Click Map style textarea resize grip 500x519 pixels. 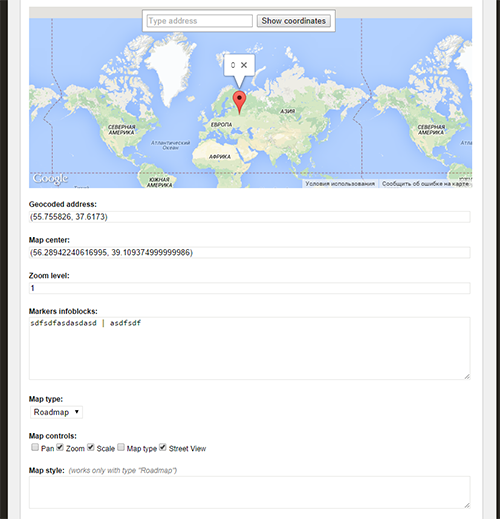coord(467,505)
